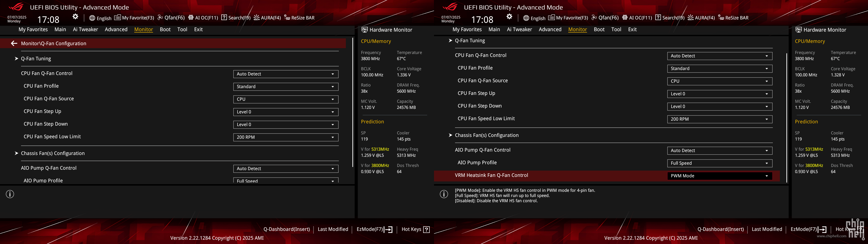This screenshot has width=868, height=244.
Task: Select Monitor tab in left screen
Action: coord(144,30)
